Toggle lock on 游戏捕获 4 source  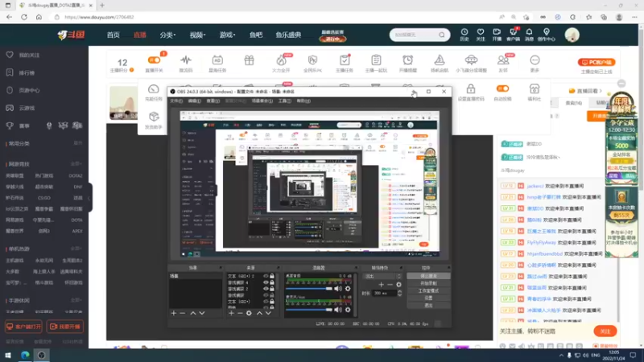pos(272,282)
